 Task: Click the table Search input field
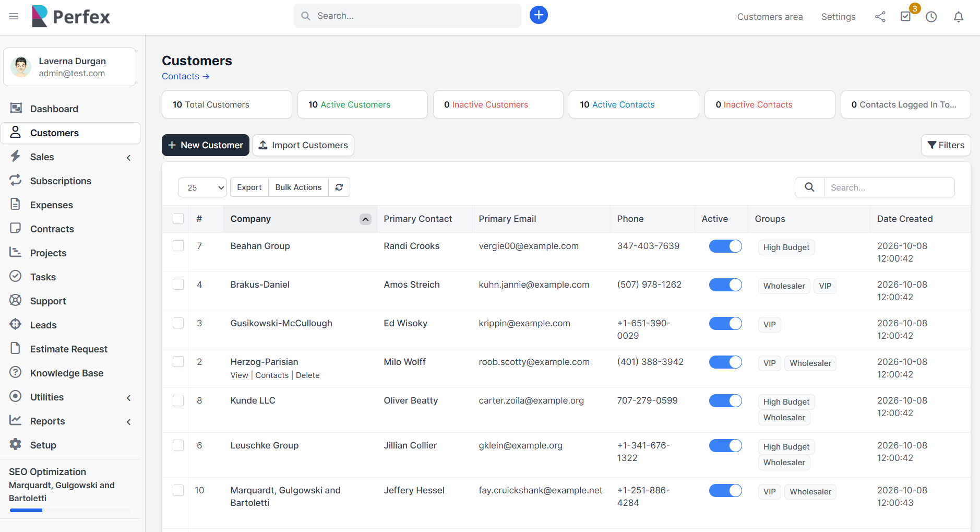(889, 187)
